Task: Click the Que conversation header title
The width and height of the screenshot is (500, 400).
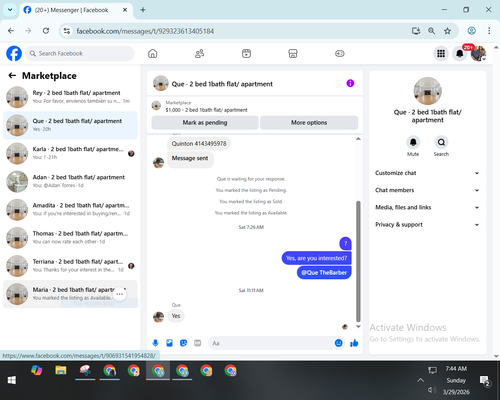Action: coord(222,84)
